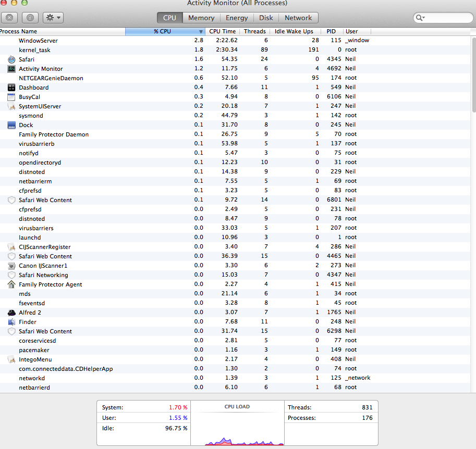
Task: Sort by Threads column header
Action: [255, 31]
